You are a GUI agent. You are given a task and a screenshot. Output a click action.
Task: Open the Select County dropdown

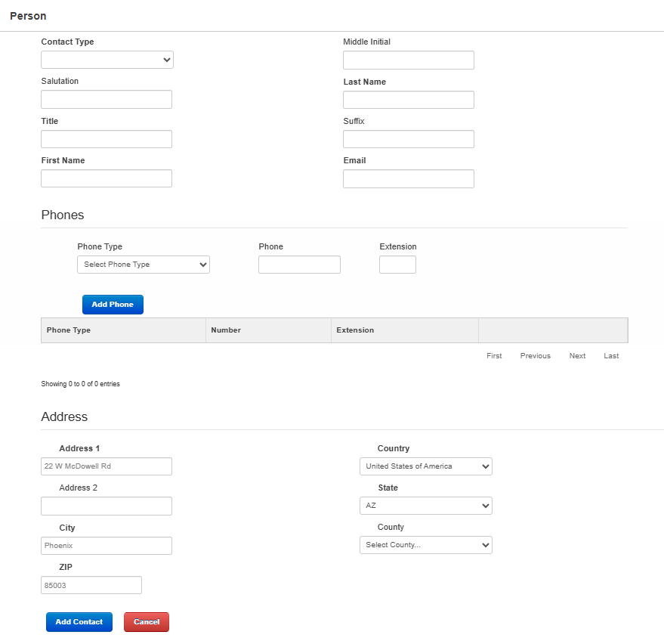425,545
